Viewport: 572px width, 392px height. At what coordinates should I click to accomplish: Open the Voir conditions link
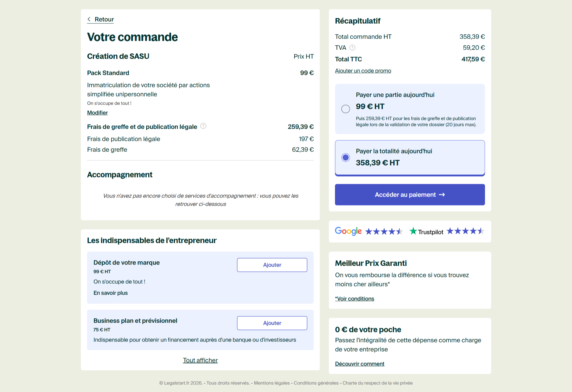(x=354, y=299)
